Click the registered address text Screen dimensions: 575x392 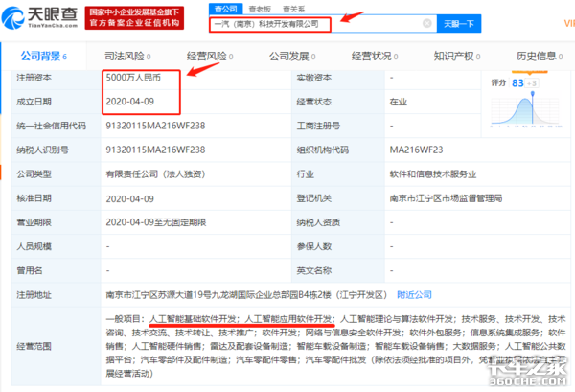246,295
